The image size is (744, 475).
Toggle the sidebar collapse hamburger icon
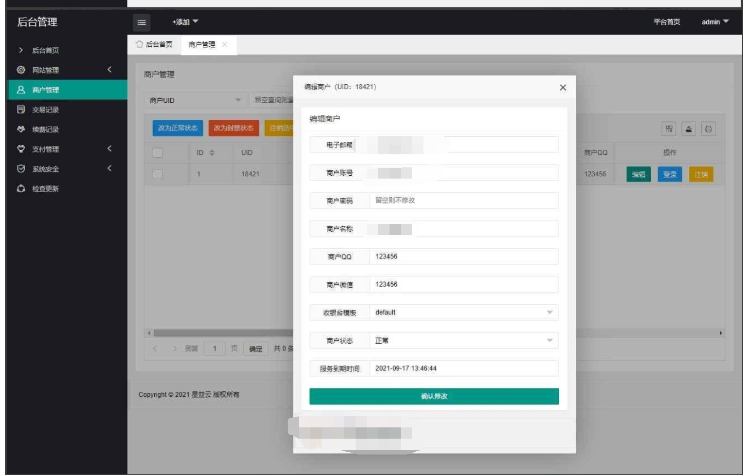[141, 21]
